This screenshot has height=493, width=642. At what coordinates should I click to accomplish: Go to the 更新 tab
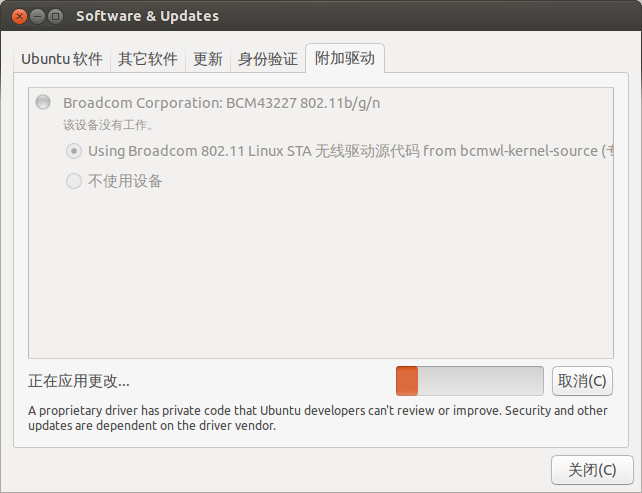coord(208,59)
